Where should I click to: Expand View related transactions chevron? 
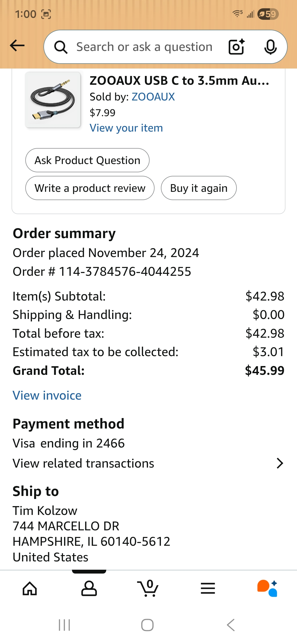[x=280, y=463]
